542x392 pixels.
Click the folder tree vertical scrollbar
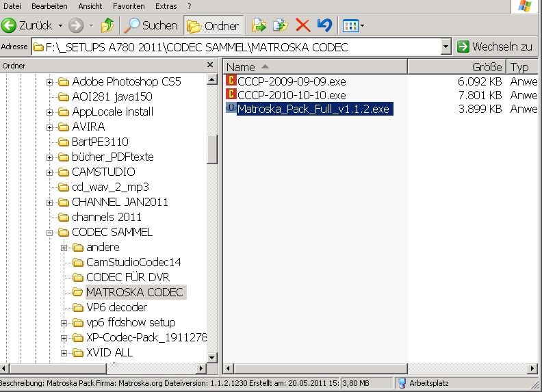click(212, 147)
